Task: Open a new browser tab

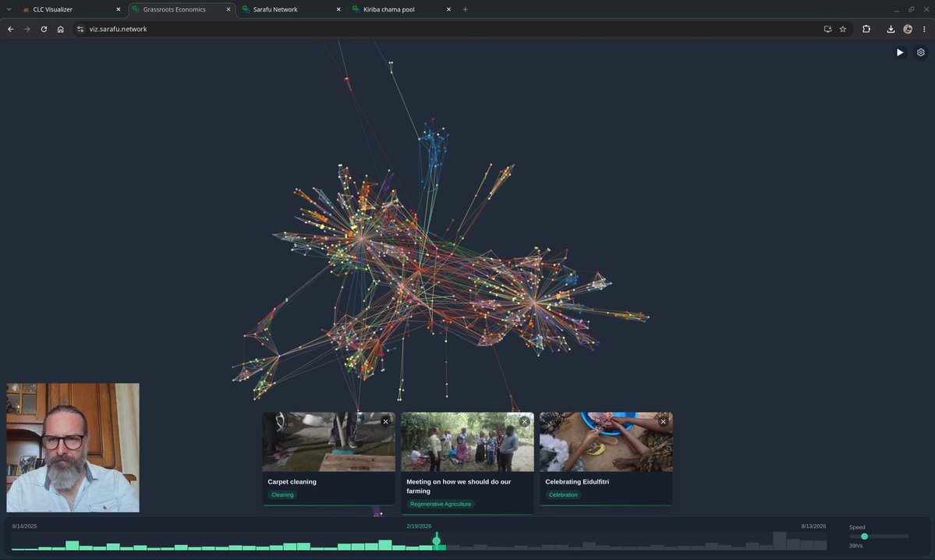Action: click(465, 9)
